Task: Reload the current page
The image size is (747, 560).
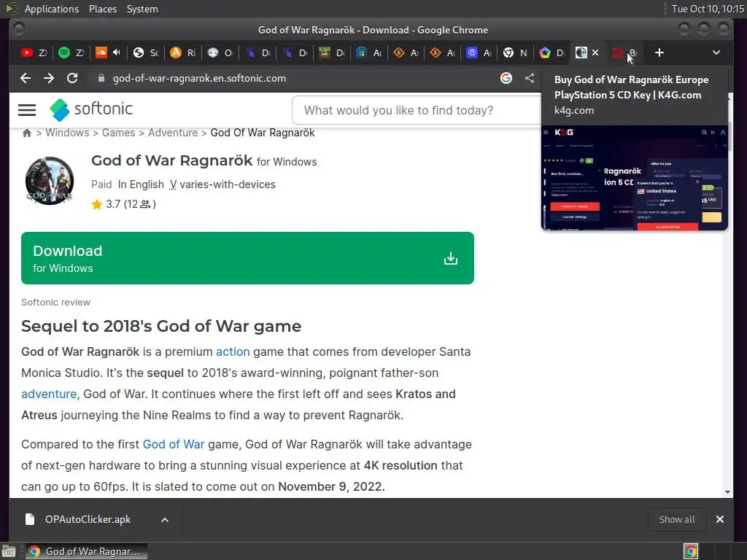Action: click(x=72, y=78)
